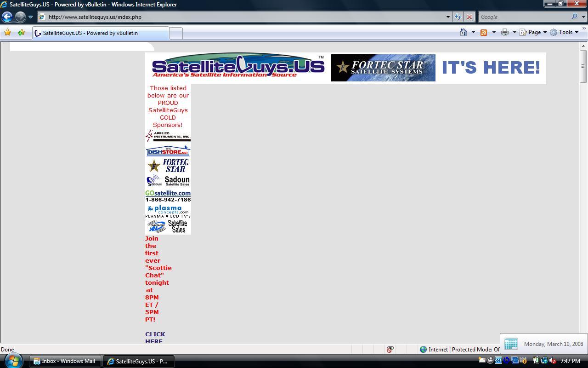Click the 7:47 PM taskbar clock

(x=570, y=361)
